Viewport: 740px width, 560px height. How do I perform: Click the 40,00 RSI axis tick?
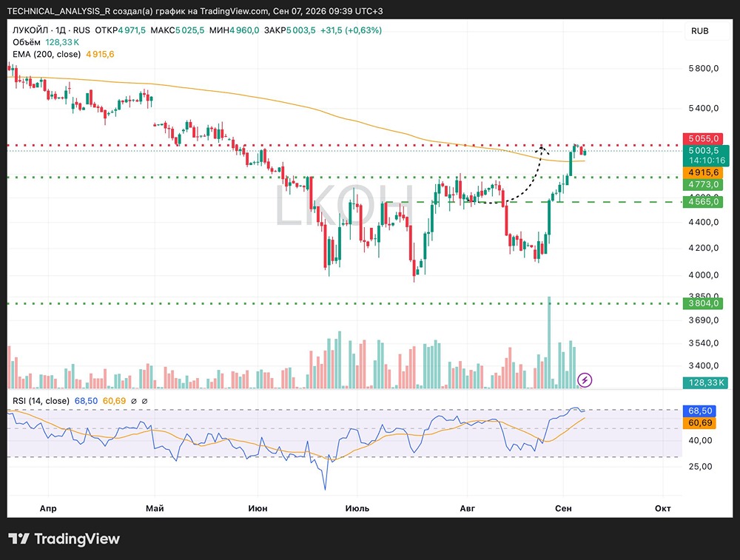point(700,440)
